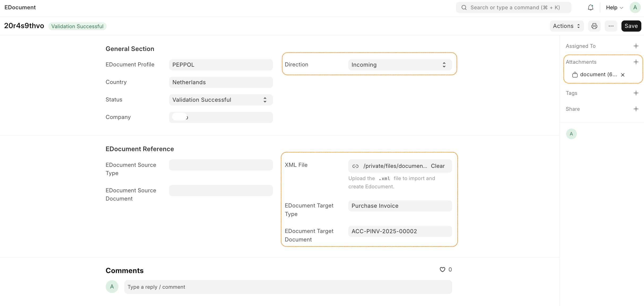Open the Status dropdown selector
This screenshot has width=644, height=306.
pyautogui.click(x=221, y=100)
